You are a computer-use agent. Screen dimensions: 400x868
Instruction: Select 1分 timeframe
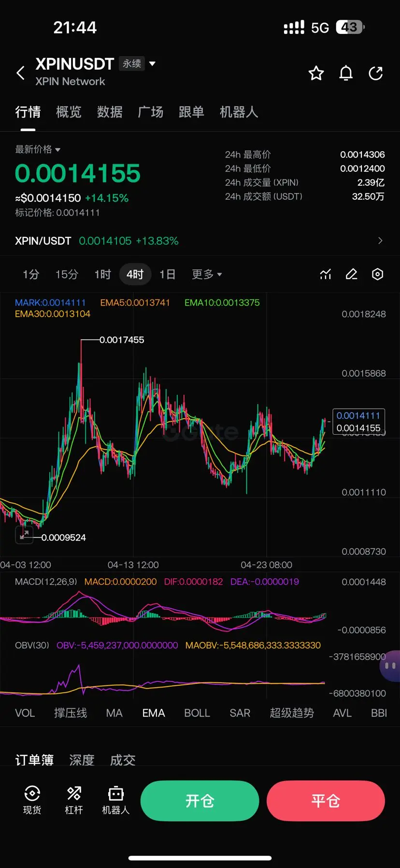(31, 274)
